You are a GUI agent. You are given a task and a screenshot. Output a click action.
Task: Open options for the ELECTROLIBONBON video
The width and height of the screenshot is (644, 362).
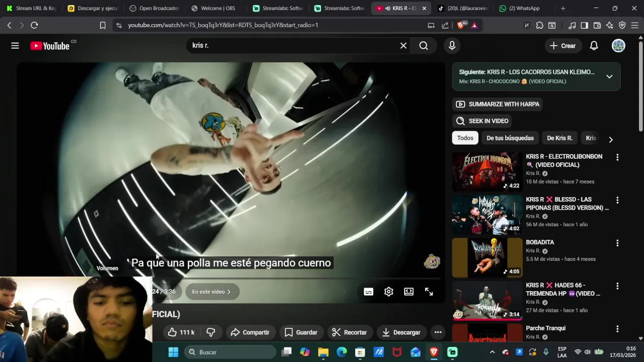(x=617, y=157)
